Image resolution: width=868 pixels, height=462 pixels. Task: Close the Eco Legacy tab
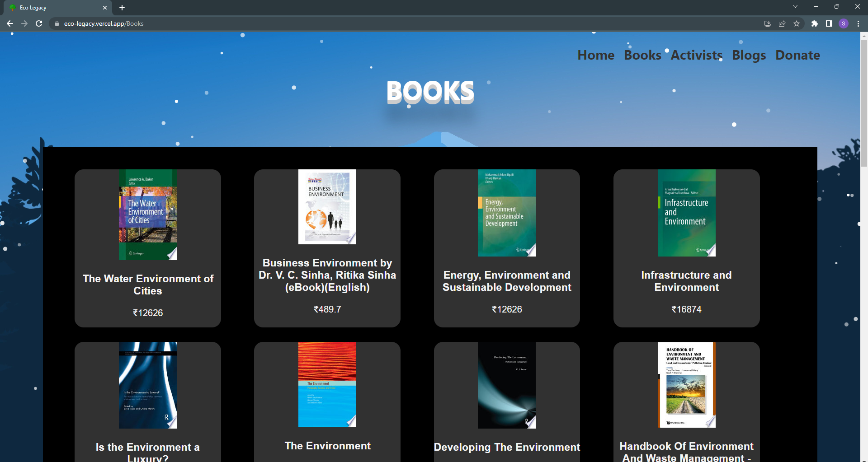pyautogui.click(x=105, y=8)
